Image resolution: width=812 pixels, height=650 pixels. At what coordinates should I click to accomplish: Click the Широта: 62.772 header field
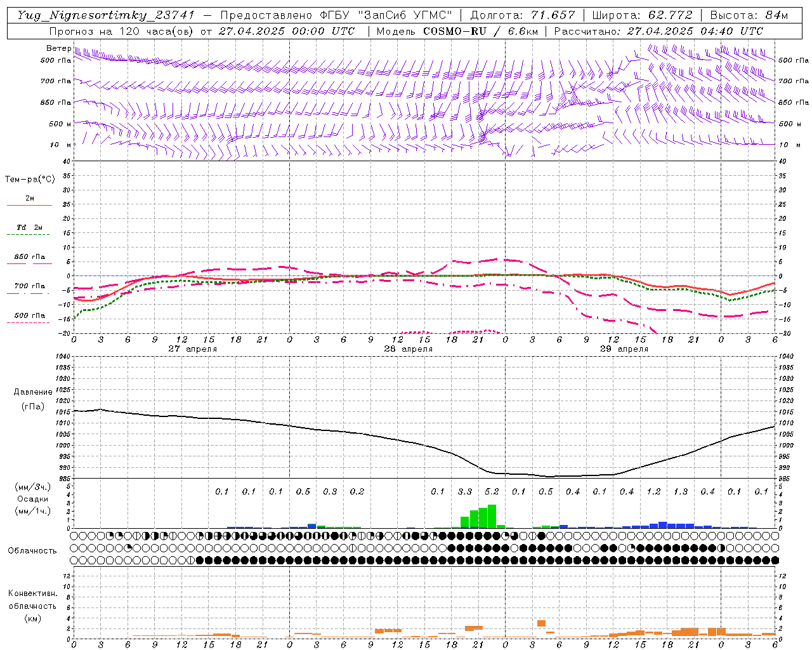coord(643,15)
